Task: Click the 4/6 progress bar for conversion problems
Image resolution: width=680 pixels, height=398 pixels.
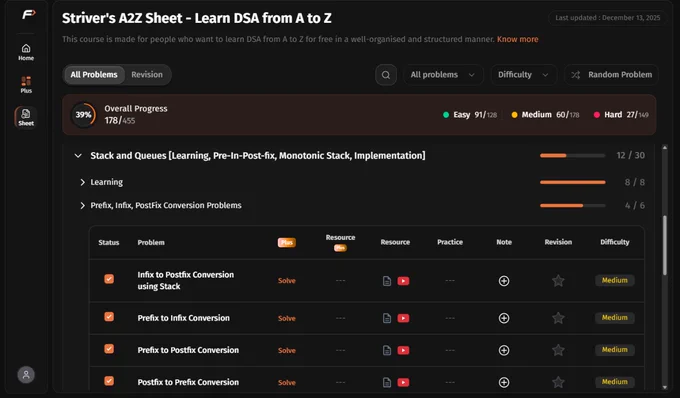Action: tap(572, 206)
